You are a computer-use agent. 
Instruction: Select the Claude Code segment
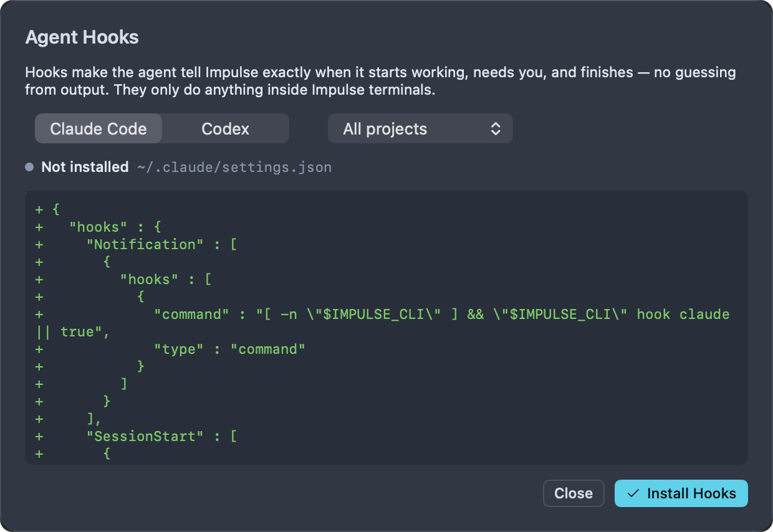pyautogui.click(x=98, y=129)
